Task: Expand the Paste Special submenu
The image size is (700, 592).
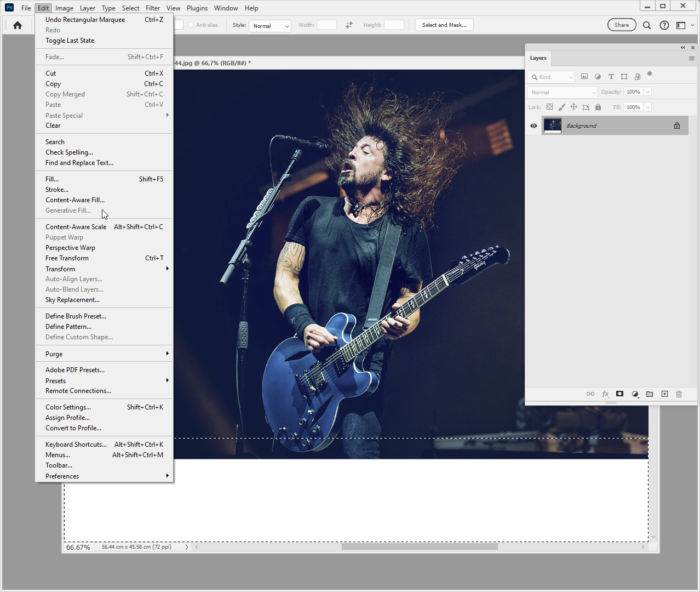Action: click(x=167, y=115)
